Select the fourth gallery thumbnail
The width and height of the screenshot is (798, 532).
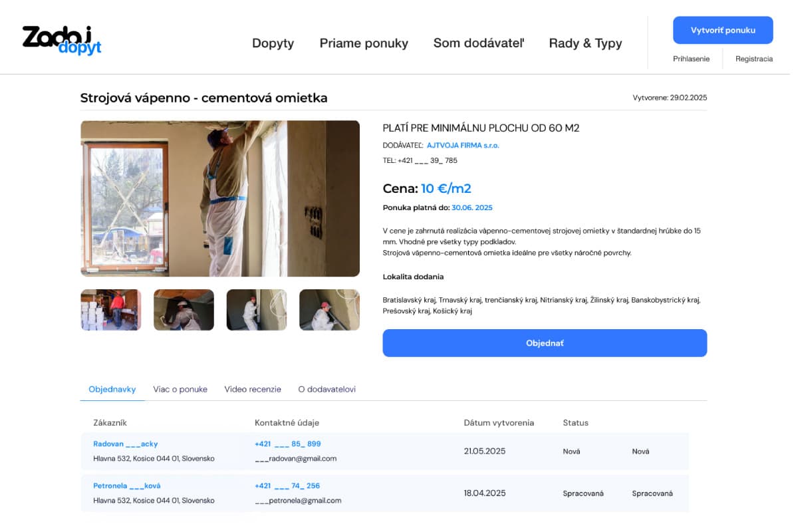[329, 310]
